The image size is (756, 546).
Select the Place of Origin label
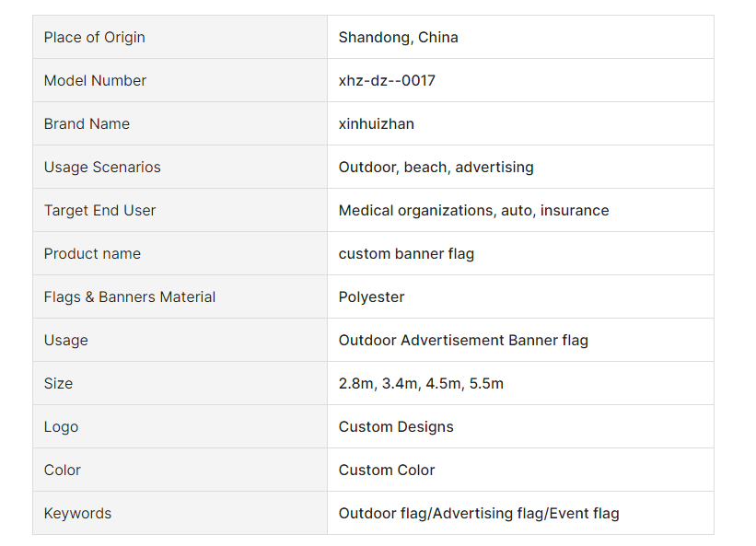click(x=95, y=37)
